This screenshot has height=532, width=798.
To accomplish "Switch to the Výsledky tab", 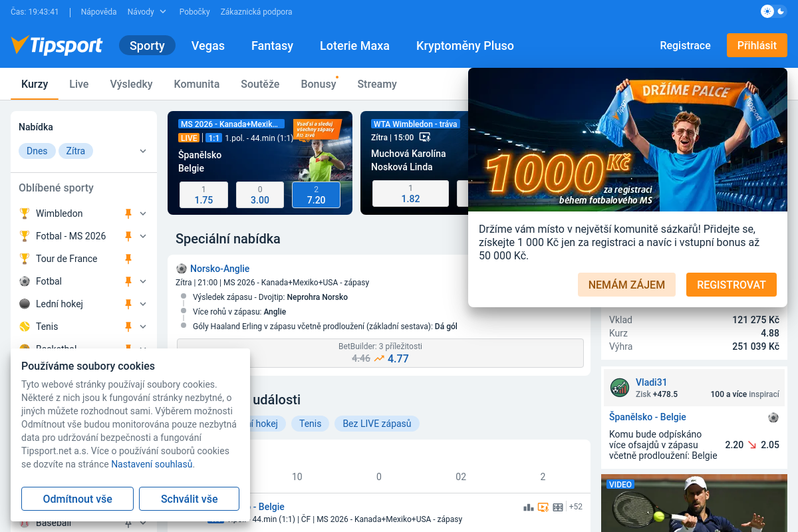I will pyautogui.click(x=132, y=84).
